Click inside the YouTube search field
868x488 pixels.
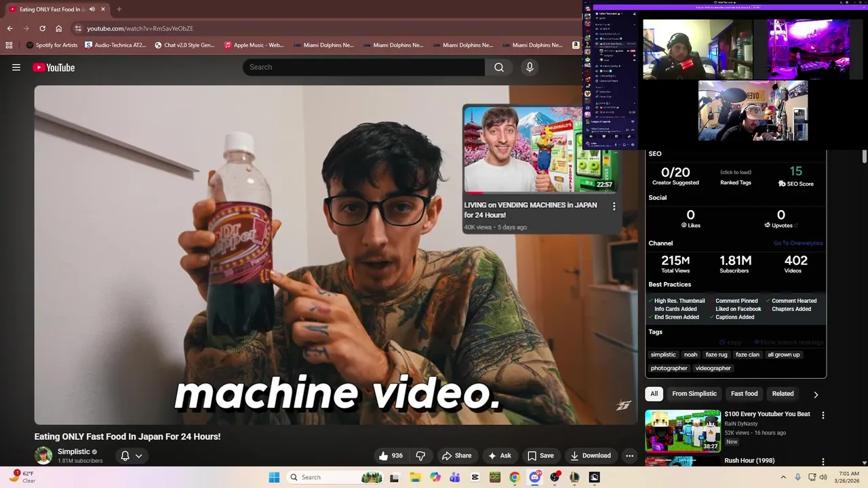(x=364, y=67)
